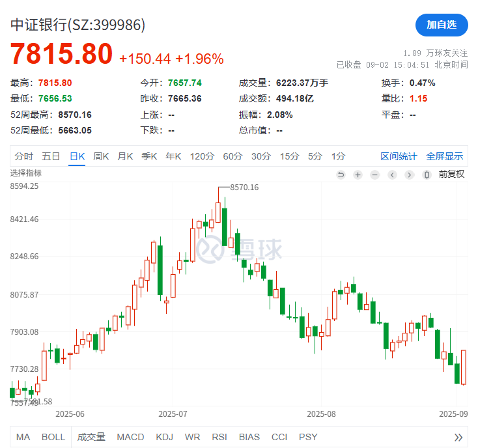Click the 2025-08 date axis label

coord(321,414)
